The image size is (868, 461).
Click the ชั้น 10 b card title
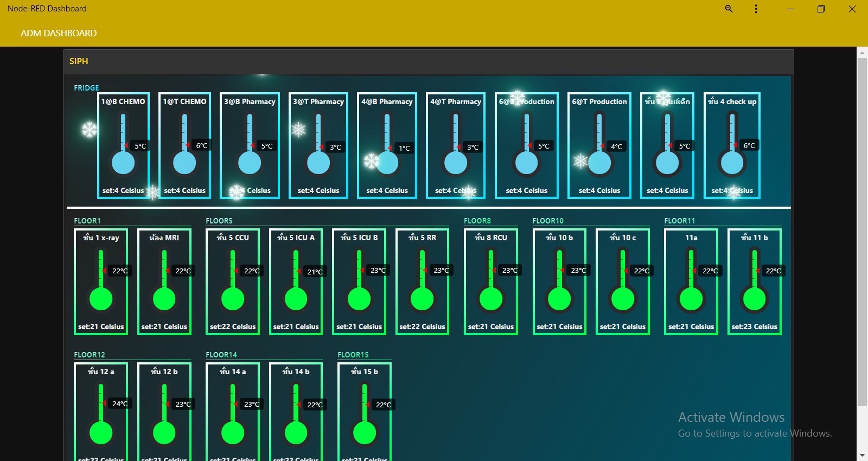(x=559, y=238)
